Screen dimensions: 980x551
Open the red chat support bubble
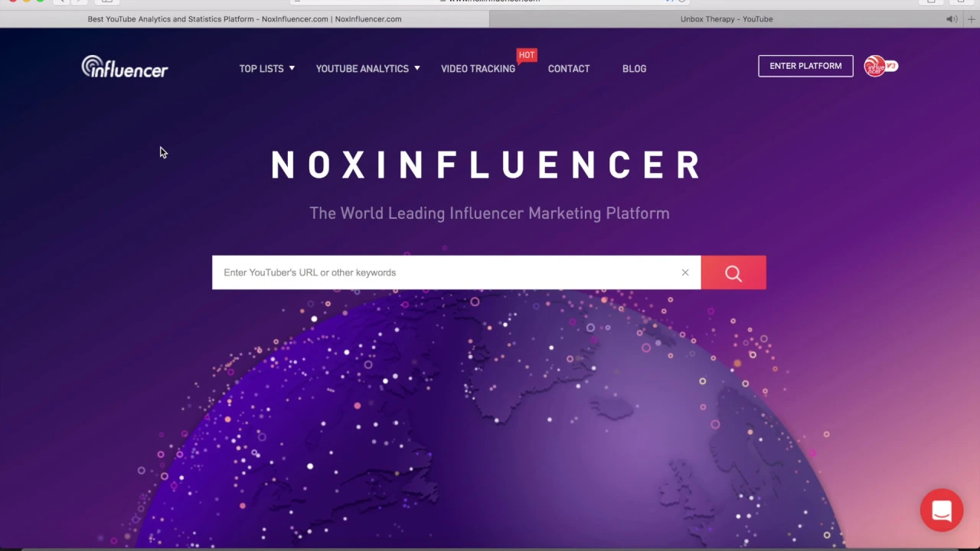[x=942, y=510]
